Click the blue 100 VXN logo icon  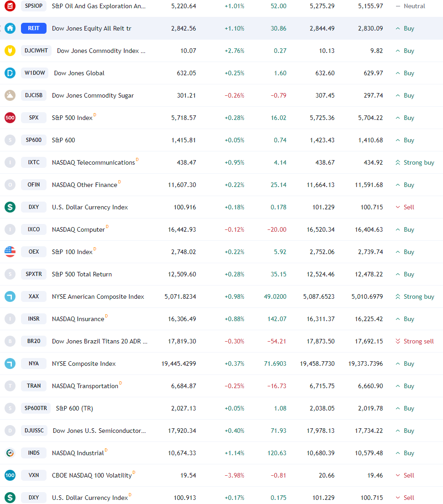[x=10, y=475]
